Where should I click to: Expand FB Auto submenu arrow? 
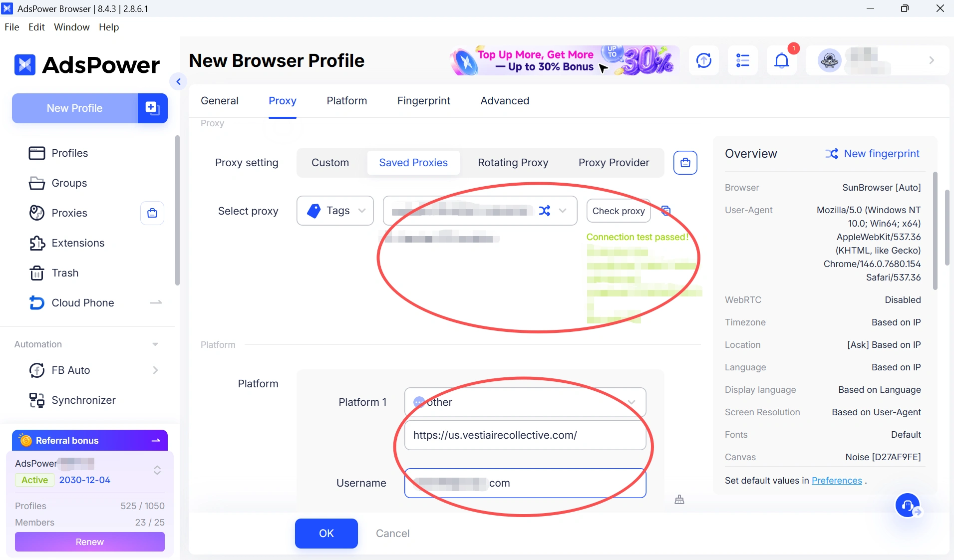[155, 370]
